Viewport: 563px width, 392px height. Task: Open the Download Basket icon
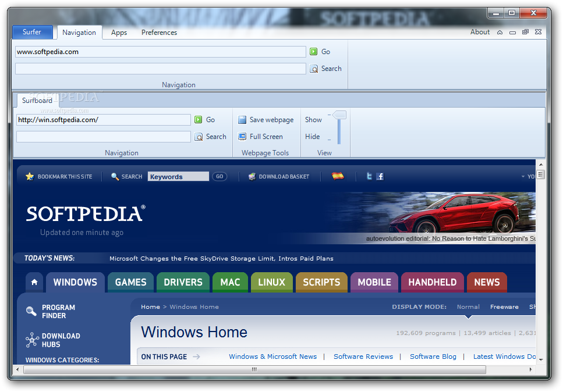252,176
